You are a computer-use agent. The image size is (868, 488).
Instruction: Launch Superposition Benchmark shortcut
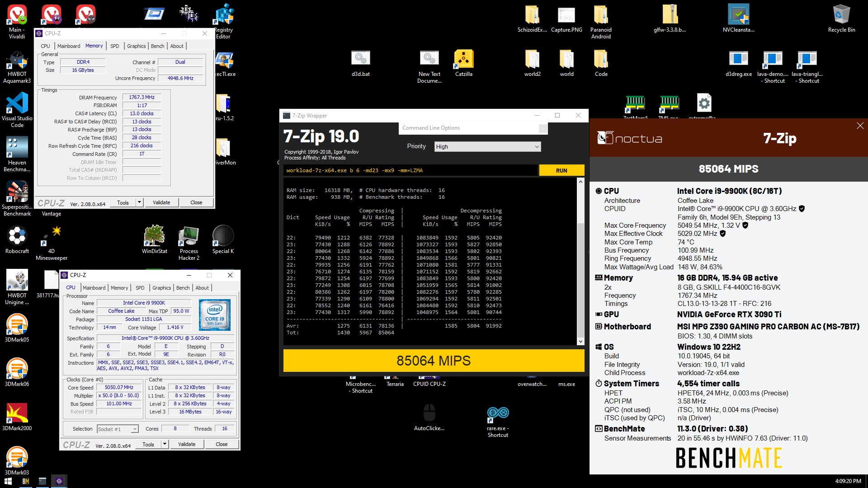pos(17,199)
